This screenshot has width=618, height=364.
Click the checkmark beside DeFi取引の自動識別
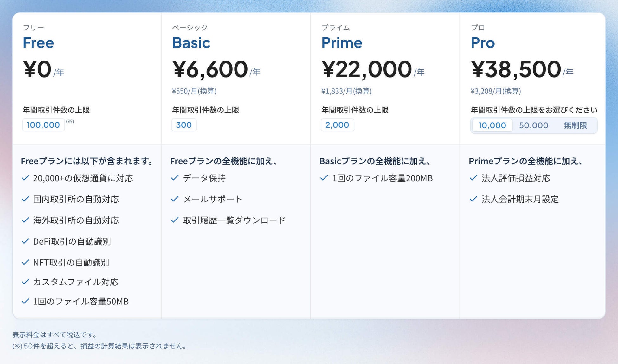(25, 241)
